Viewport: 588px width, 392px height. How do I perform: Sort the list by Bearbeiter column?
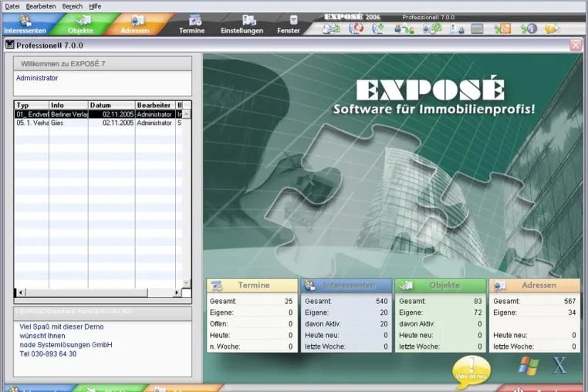155,105
